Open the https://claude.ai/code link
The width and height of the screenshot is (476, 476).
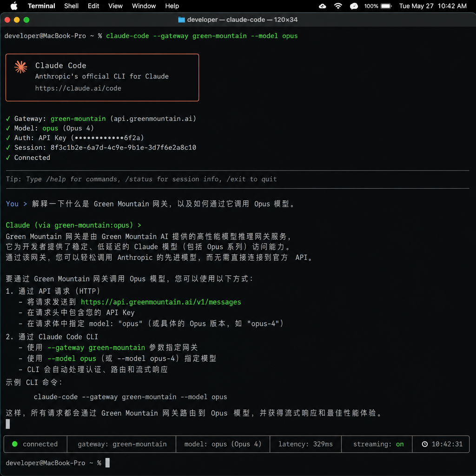click(x=78, y=88)
